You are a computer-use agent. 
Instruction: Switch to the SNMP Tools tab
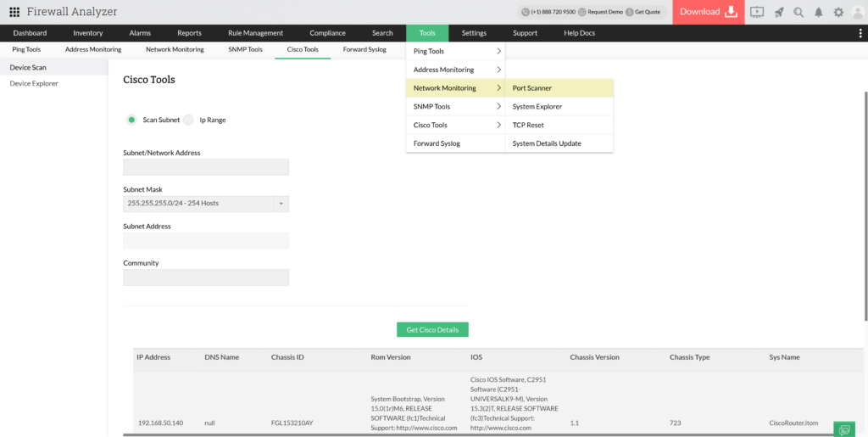245,50
